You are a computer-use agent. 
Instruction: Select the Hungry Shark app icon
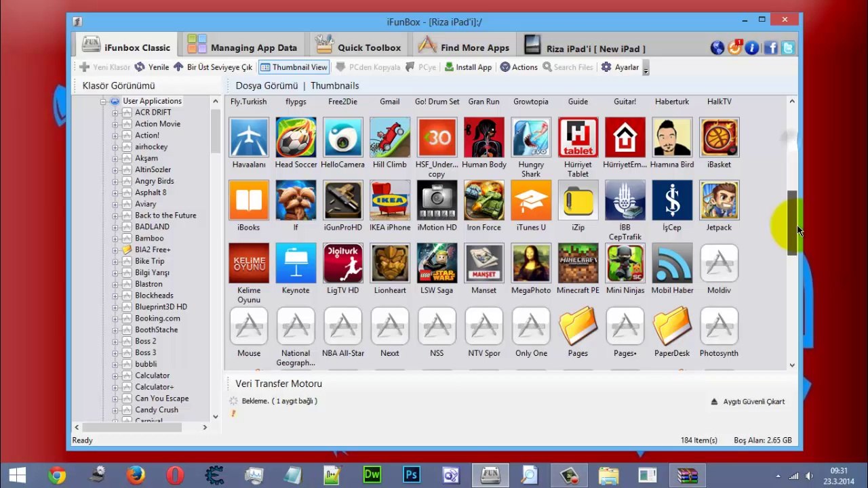[x=531, y=138]
